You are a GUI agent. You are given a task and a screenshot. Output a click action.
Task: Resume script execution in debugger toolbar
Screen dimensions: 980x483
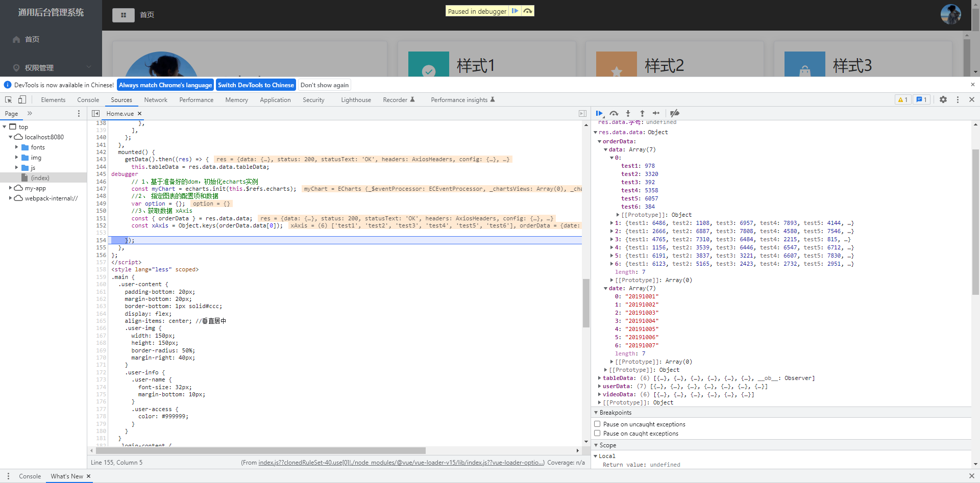599,113
